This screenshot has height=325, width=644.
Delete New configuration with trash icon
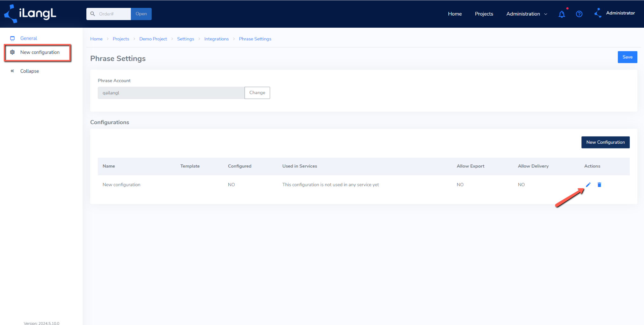[x=599, y=184]
